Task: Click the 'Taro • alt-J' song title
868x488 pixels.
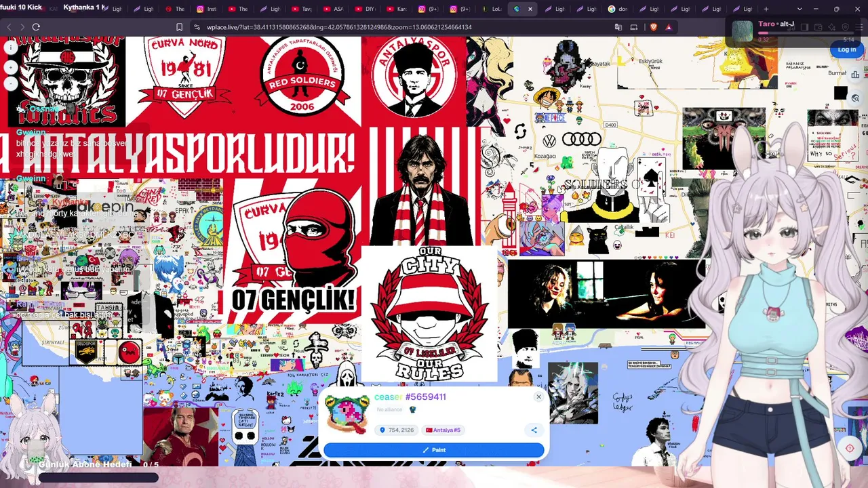Action: [x=776, y=24]
